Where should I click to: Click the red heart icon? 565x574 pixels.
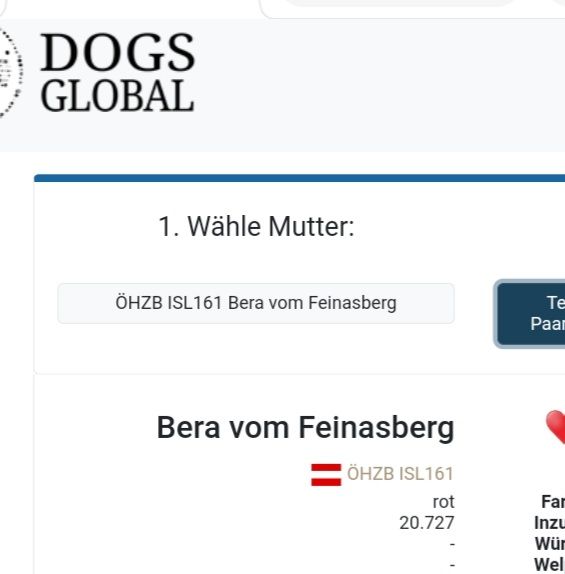pos(555,427)
